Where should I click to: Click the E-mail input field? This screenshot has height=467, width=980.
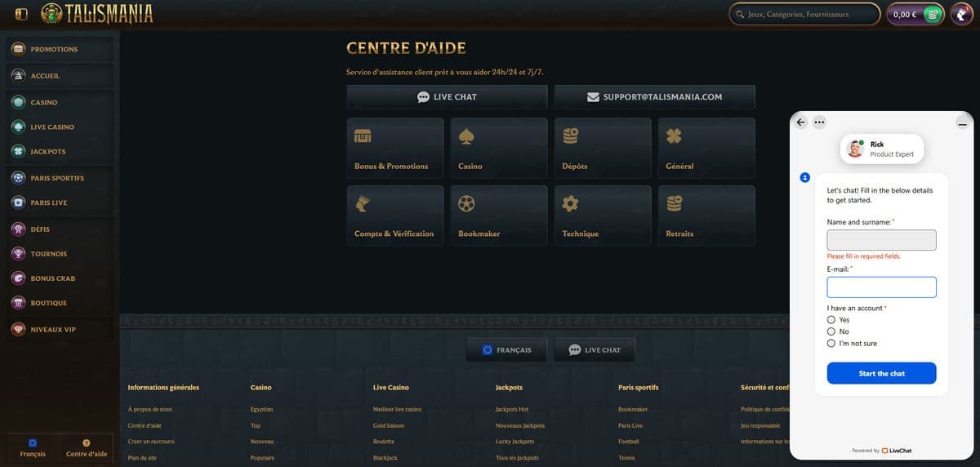tap(882, 287)
